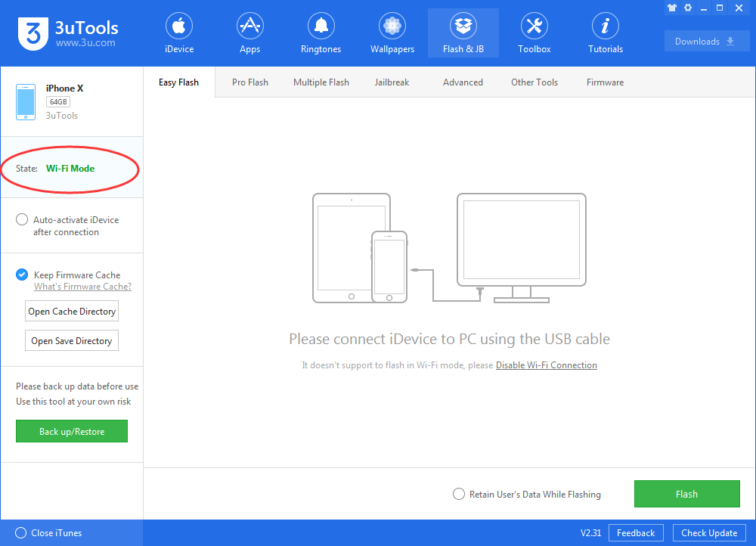Switch to the Easy Flash tab
Viewport: 756px width, 546px height.
pos(179,82)
